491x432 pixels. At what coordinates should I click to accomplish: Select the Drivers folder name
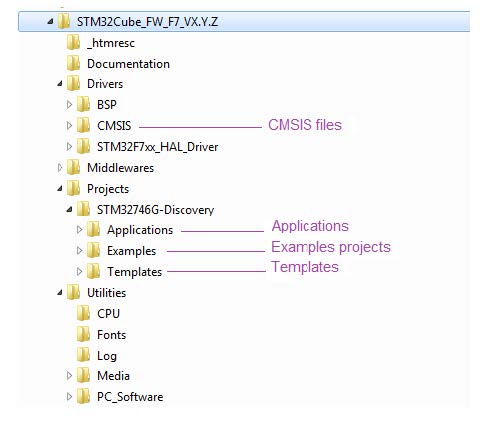(x=105, y=84)
